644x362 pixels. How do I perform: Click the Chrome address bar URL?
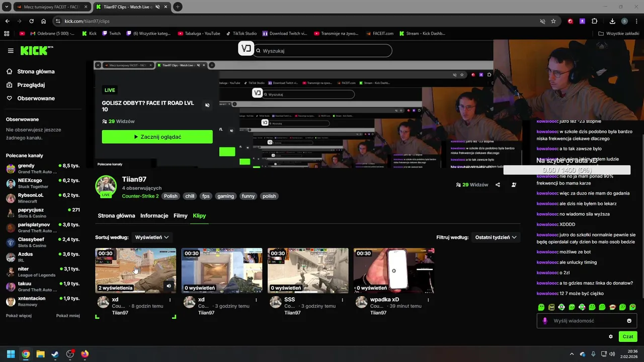(87, 21)
